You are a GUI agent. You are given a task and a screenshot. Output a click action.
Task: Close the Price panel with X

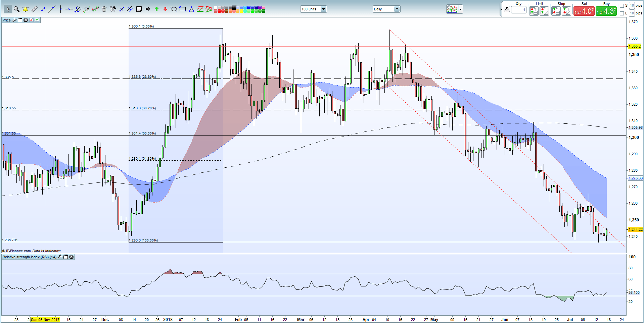click(x=26, y=20)
